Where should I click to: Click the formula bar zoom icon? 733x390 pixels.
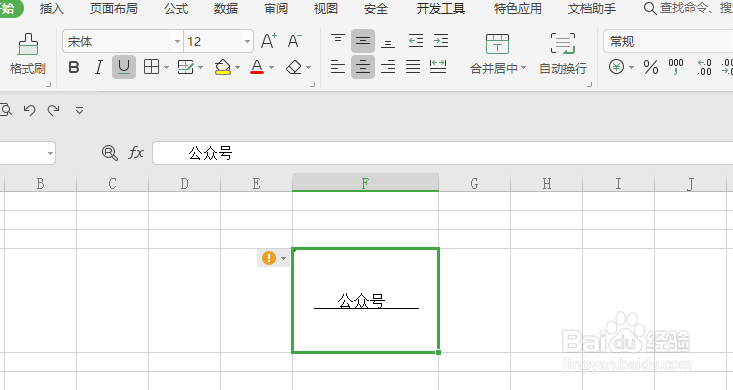coord(109,153)
